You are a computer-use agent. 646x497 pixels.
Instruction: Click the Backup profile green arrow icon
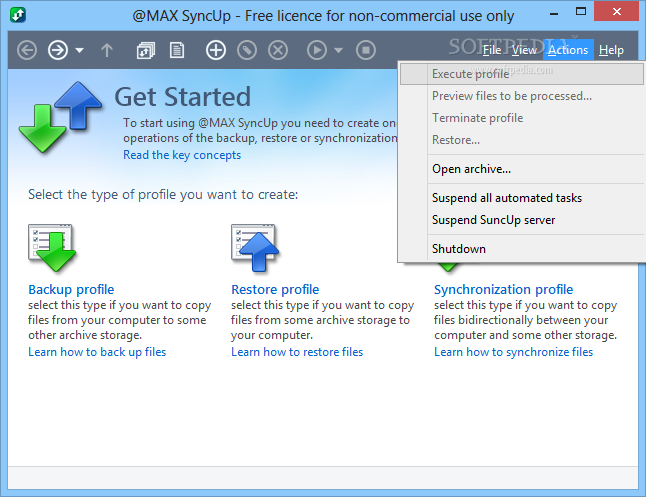(52, 247)
